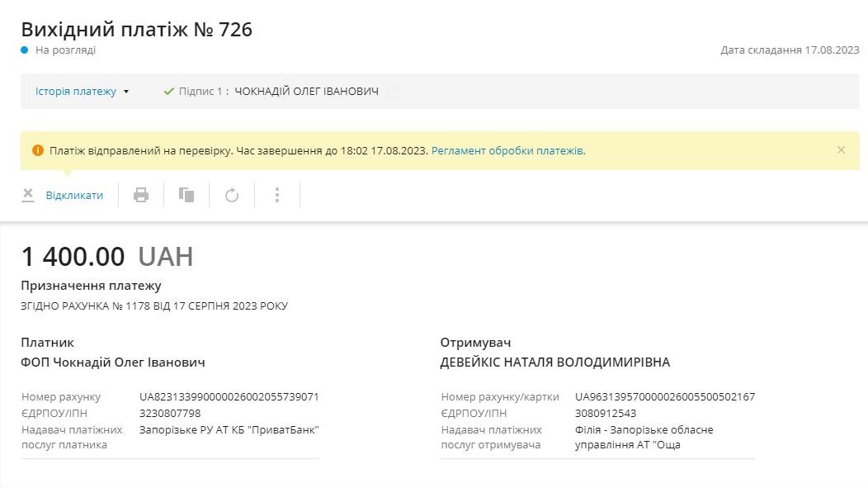Click the orange warning icon in banner
Viewport: 868px width, 488px height.
click(x=37, y=151)
